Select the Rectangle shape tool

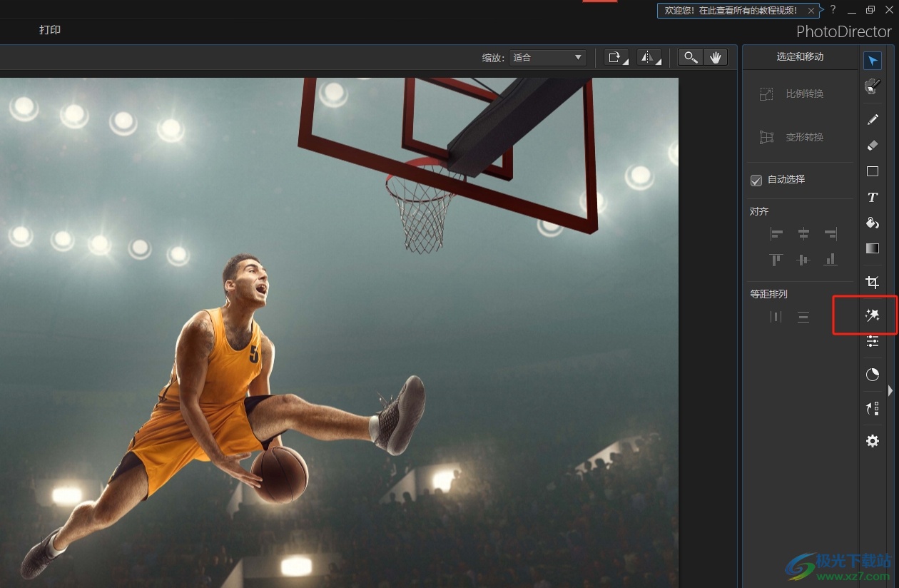point(872,171)
